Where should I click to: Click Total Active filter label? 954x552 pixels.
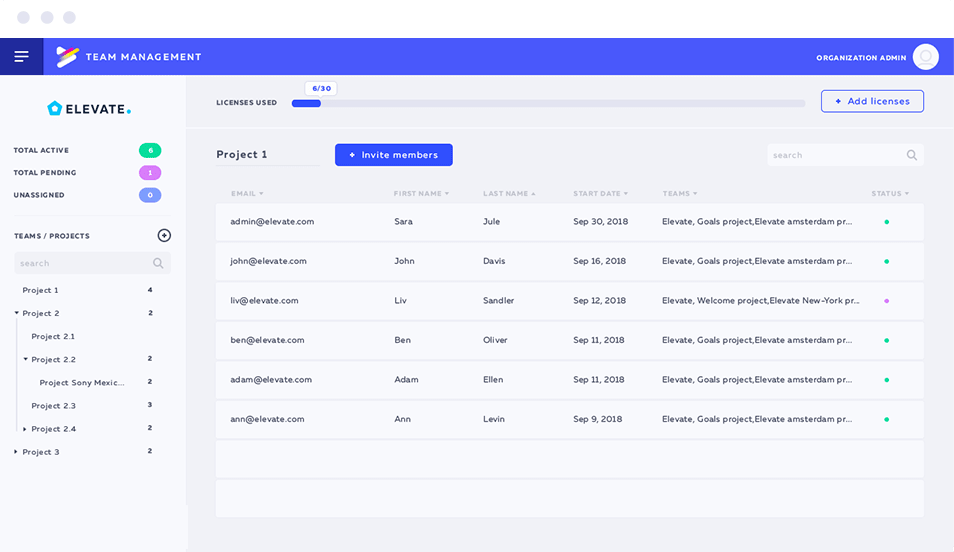point(41,150)
